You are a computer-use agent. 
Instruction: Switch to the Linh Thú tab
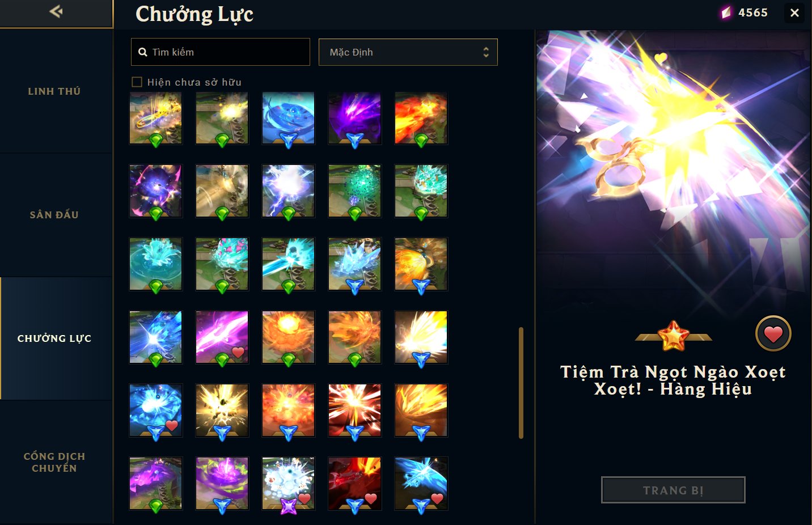(x=54, y=91)
